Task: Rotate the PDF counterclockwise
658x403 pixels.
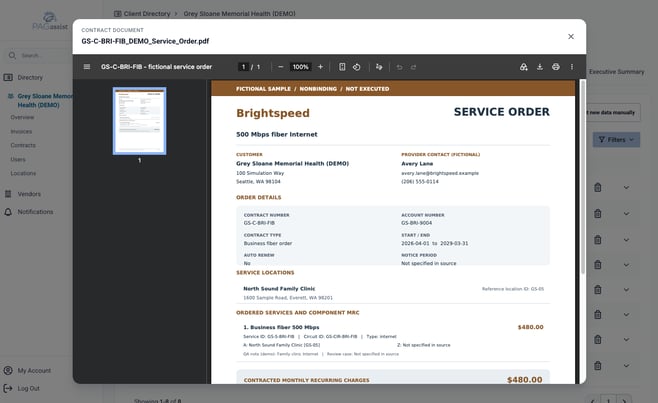Action: click(357, 67)
